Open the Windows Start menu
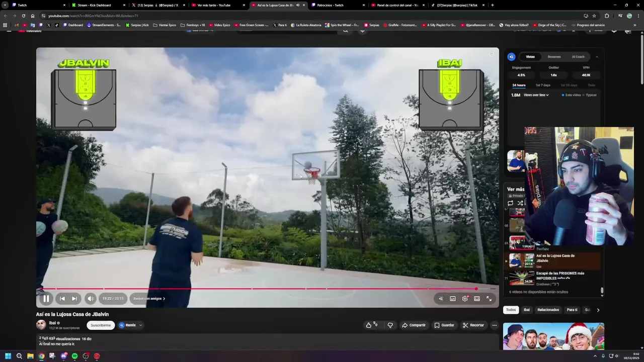Viewport: 644px width, 362px height. click(x=8, y=356)
